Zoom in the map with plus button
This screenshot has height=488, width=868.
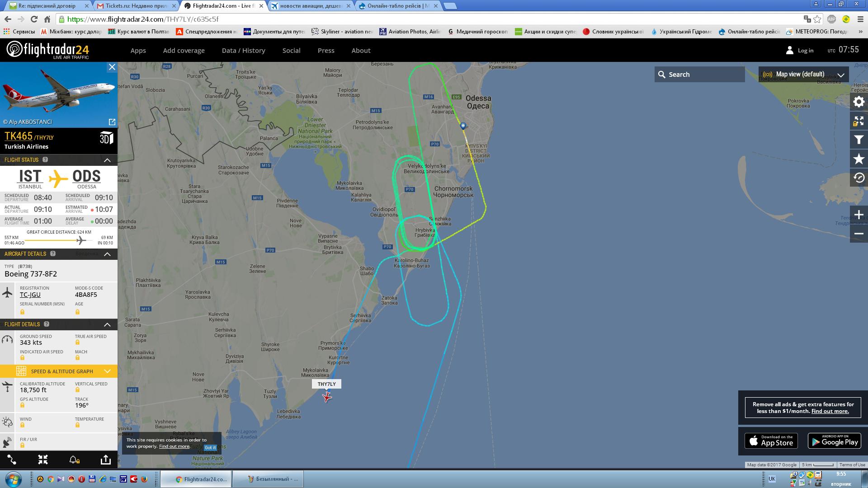(859, 215)
